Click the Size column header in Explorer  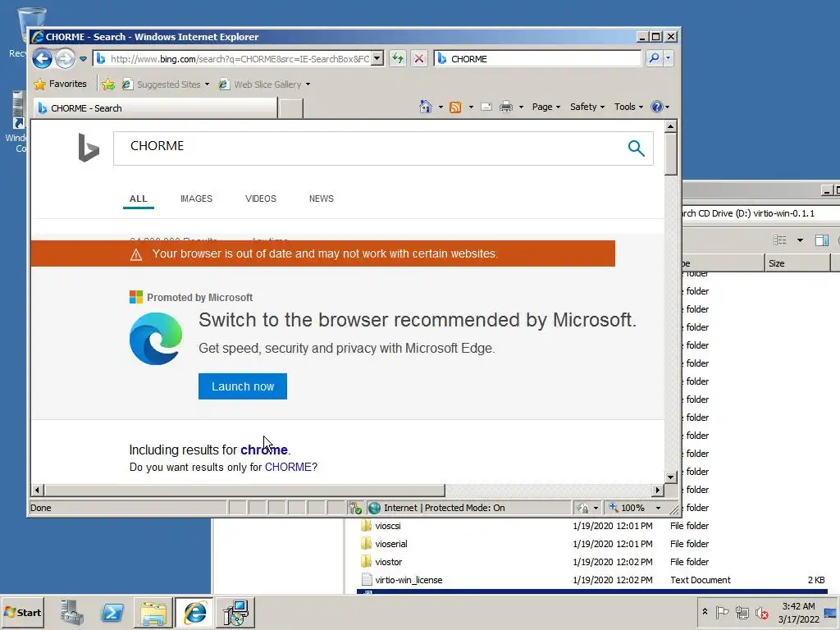(797, 263)
